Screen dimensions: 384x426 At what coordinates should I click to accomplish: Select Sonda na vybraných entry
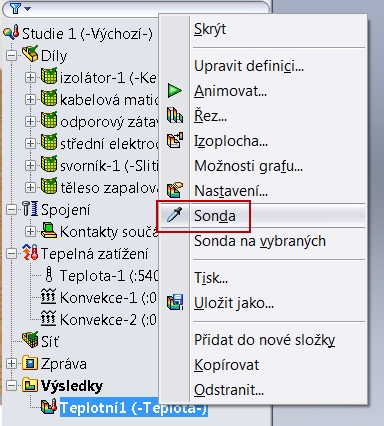[260, 241]
